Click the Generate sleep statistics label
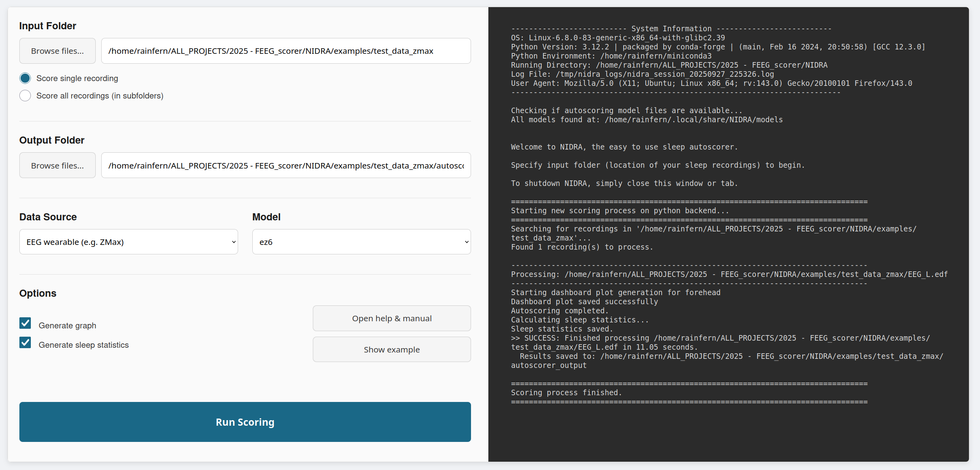Screen dimensions: 980x470 pos(83,345)
